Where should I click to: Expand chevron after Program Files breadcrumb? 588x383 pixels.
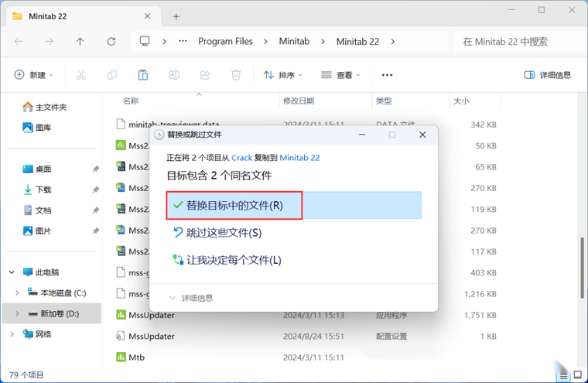(265, 41)
